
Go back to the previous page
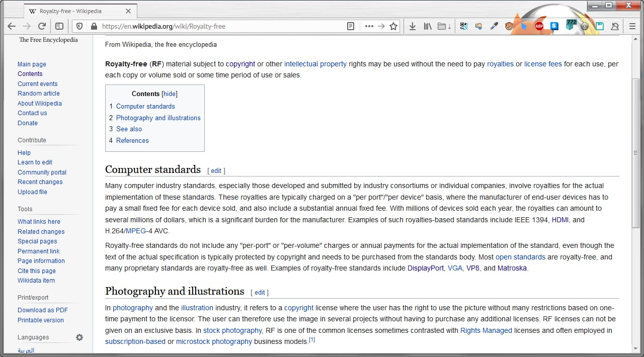[12, 26]
